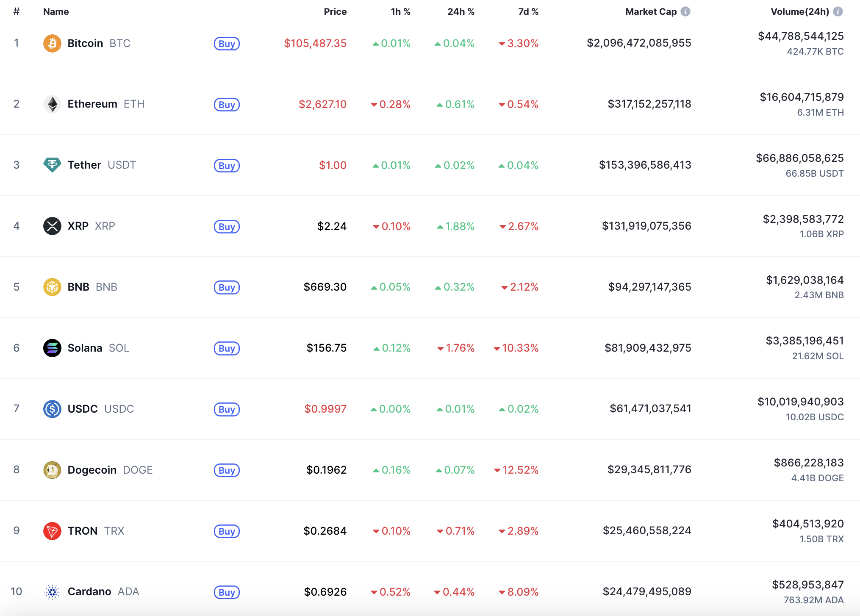
Task: Sort by the Price column header
Action: (335, 12)
